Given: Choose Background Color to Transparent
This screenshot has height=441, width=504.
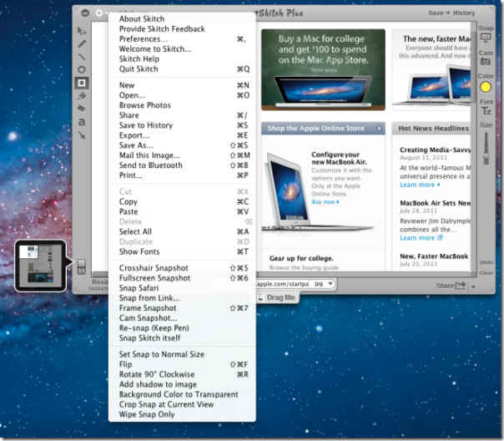Looking at the screenshot, I should coord(182,394).
